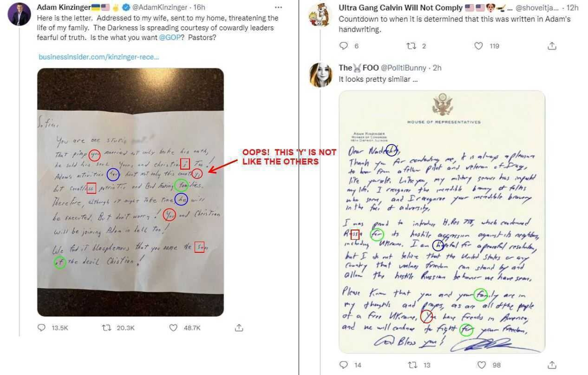Reply to Ultra Gang Calvin's tweet

click(344, 46)
